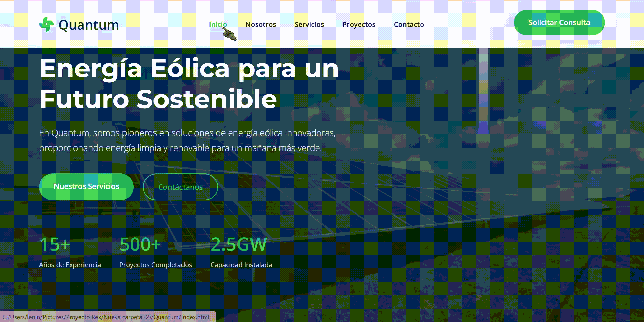The image size is (644, 322).
Task: Open the Contacto section
Action: tap(409, 24)
